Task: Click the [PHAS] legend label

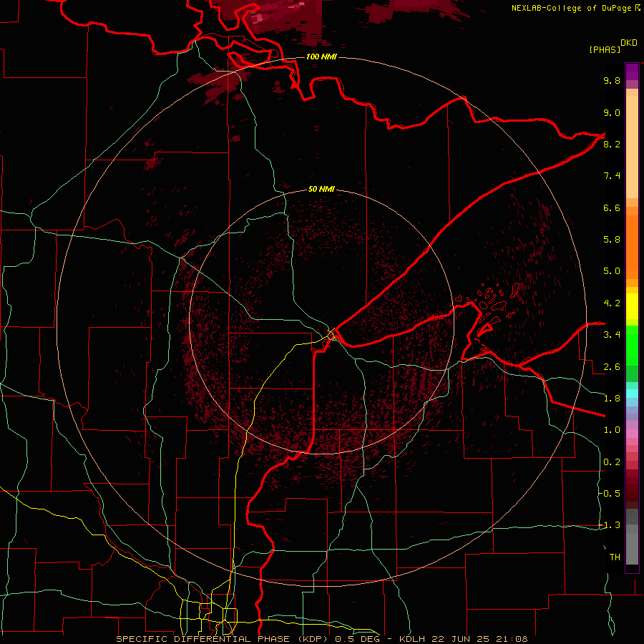Action: [605, 49]
